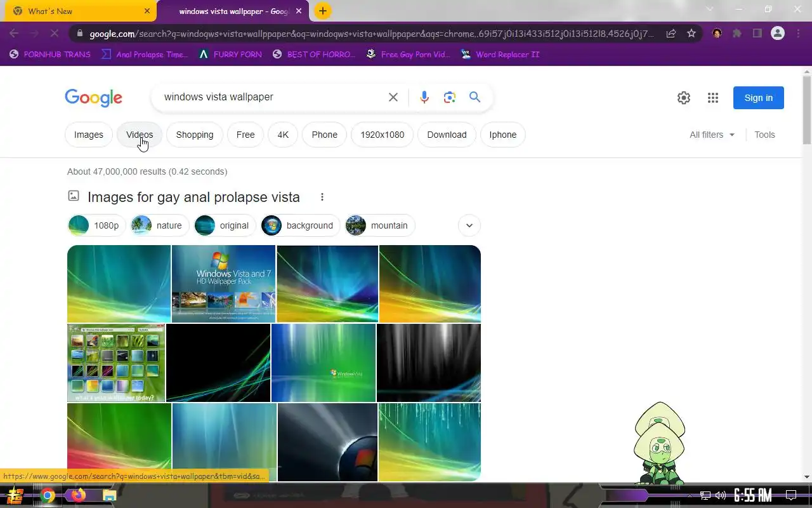Open the taskbar clock showing 6:55 AM
This screenshot has width=812, height=508.
(753, 495)
